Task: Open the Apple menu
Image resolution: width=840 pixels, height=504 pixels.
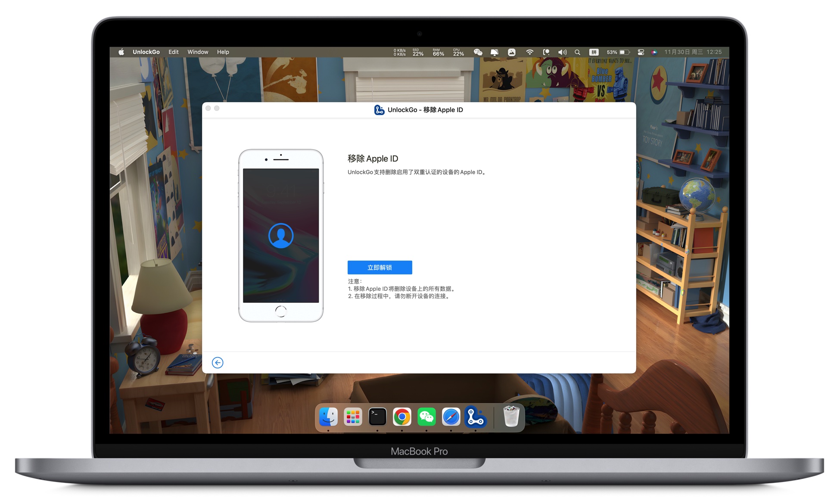Action: coord(121,52)
